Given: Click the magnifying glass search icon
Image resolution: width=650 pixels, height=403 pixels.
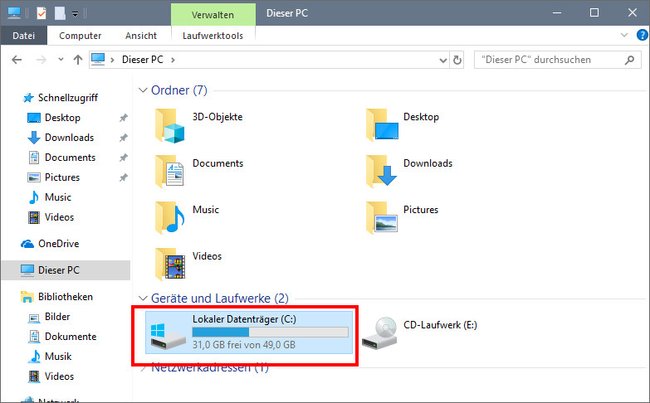Looking at the screenshot, I should [629, 60].
